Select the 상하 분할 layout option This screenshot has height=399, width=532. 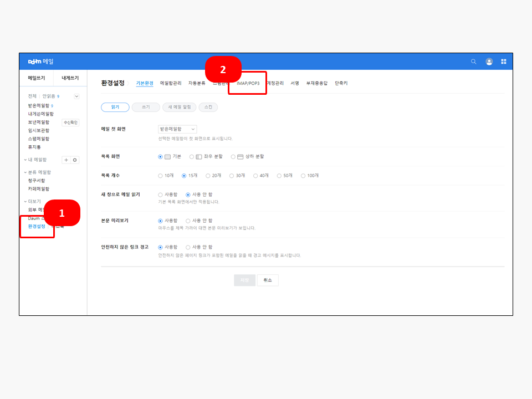click(x=233, y=157)
